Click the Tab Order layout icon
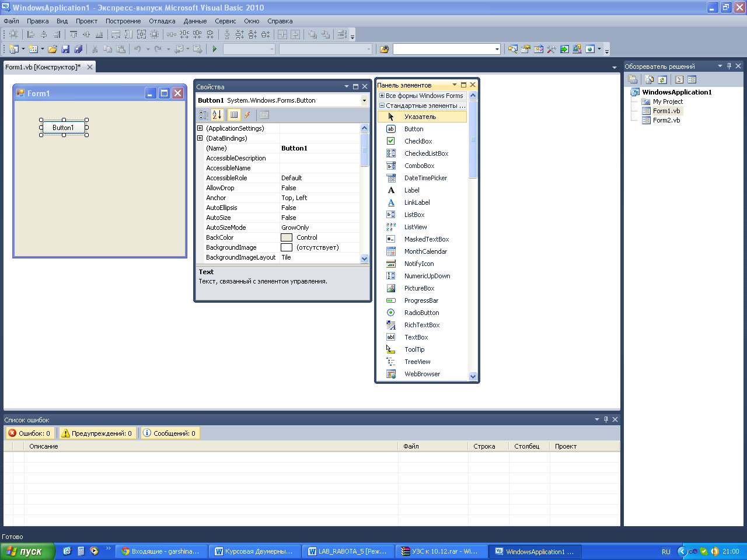The image size is (747, 560). [x=343, y=34]
